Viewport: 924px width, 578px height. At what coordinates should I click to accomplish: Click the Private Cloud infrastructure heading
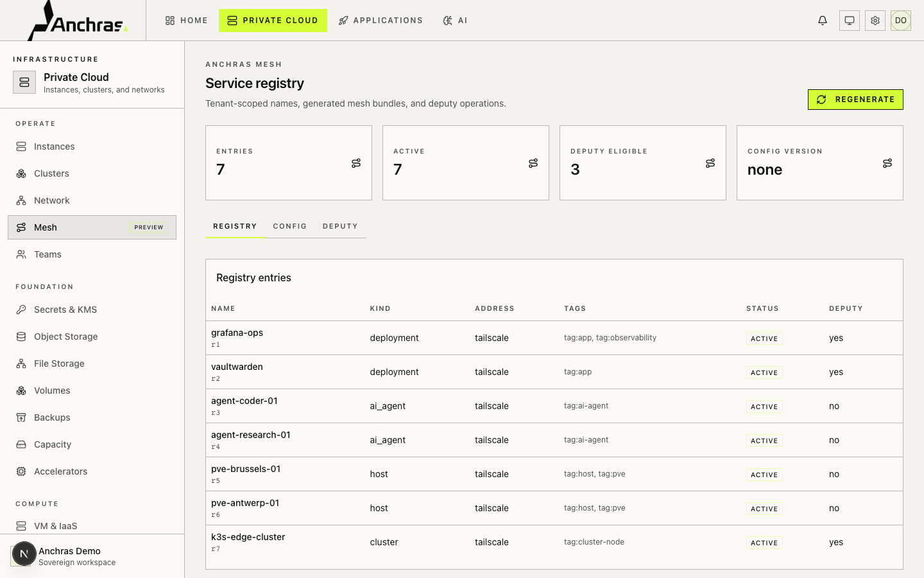click(x=76, y=77)
